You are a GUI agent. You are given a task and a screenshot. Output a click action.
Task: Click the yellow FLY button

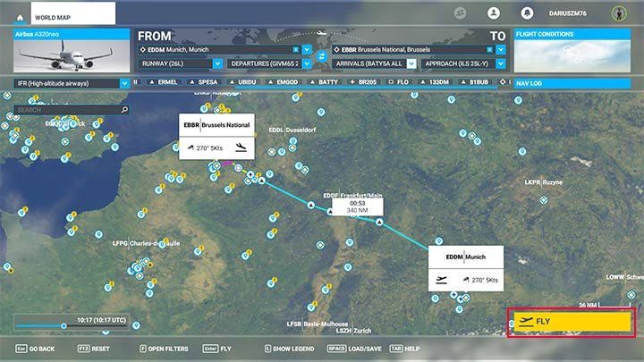(x=572, y=322)
